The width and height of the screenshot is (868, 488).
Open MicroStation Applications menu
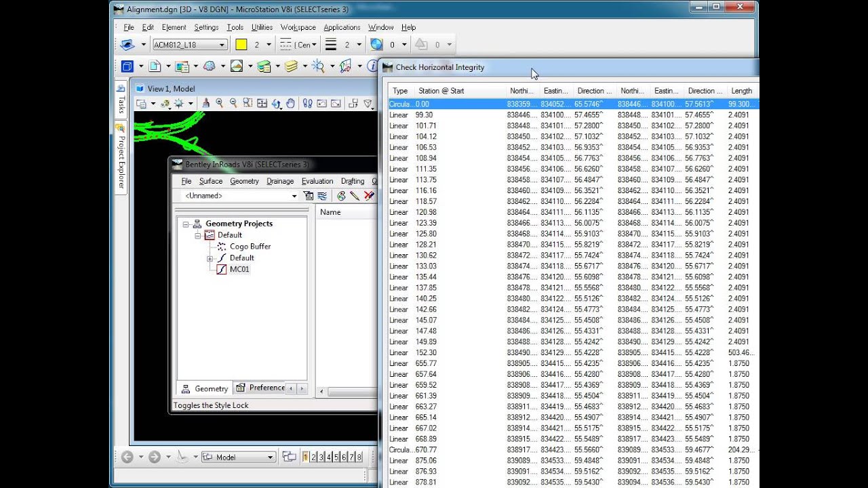coord(342,27)
